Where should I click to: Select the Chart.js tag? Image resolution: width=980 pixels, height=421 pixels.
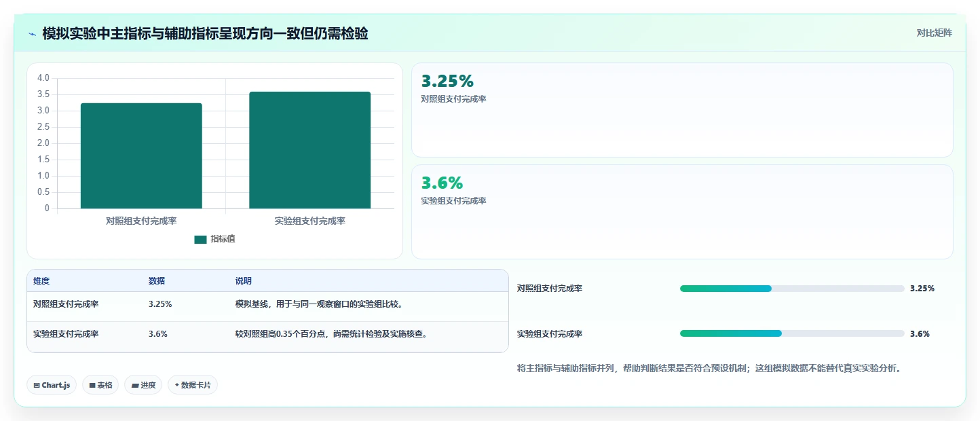pyautogui.click(x=52, y=385)
